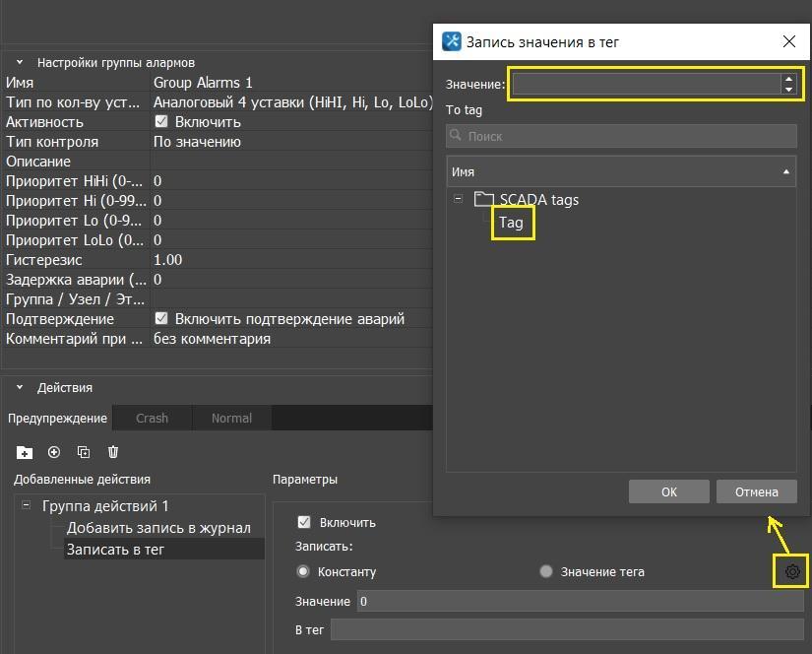The image size is (812, 654).
Task: Click the add action group folder icon
Action: coord(25,452)
